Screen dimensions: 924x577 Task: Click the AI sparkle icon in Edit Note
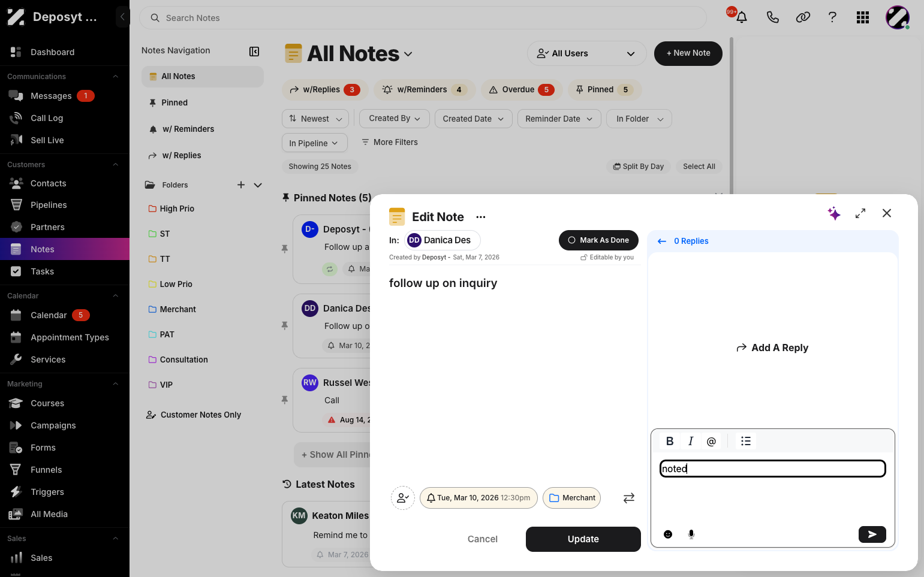coord(834,213)
